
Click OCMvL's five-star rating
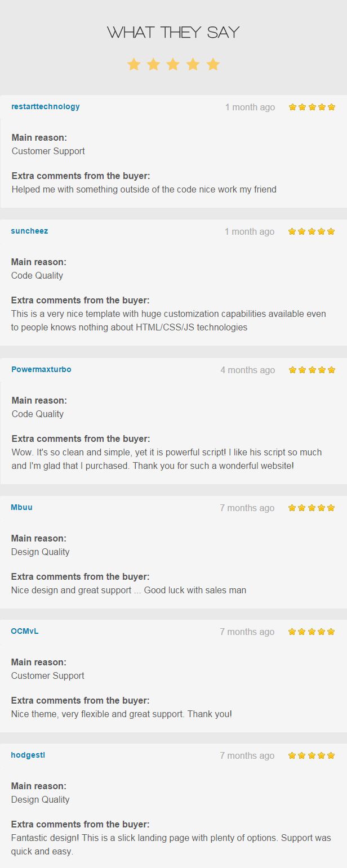coord(312,632)
